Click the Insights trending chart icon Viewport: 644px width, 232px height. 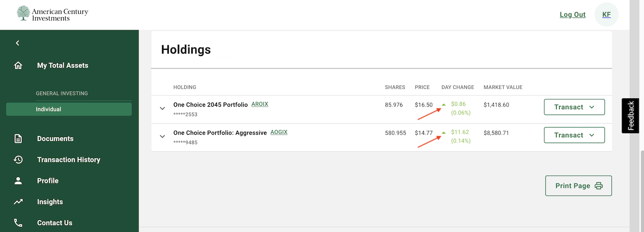18,202
